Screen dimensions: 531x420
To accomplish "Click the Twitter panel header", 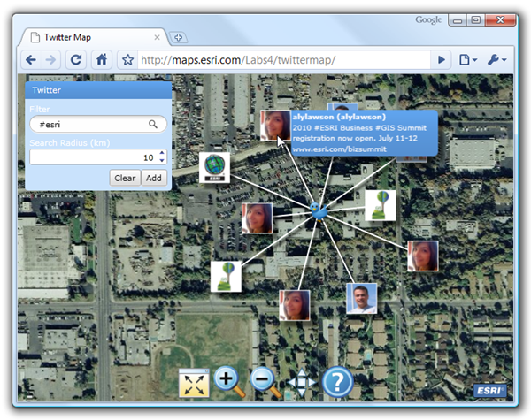I will click(x=98, y=90).
